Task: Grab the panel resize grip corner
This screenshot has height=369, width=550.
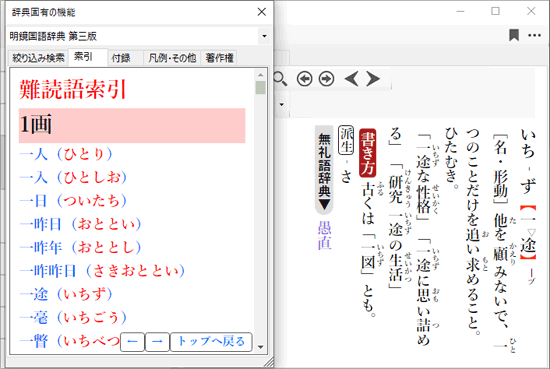Action: click(x=268, y=362)
